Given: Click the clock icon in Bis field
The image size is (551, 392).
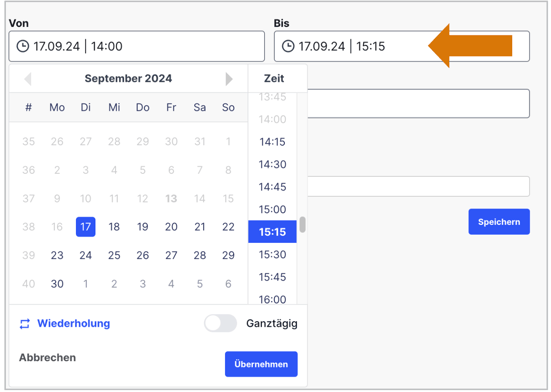Looking at the screenshot, I should [x=288, y=46].
